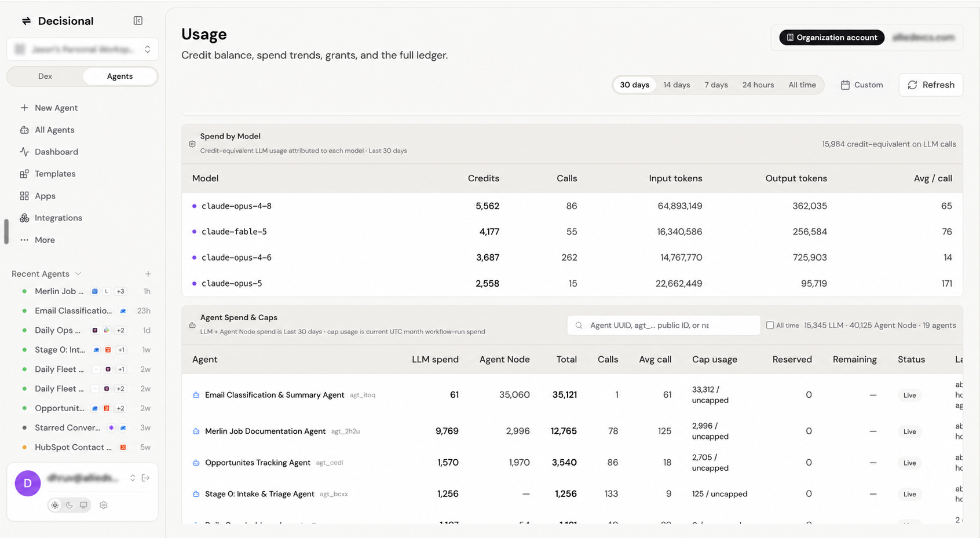Select the 24 hours range
The image size is (980, 538).
pyautogui.click(x=758, y=85)
